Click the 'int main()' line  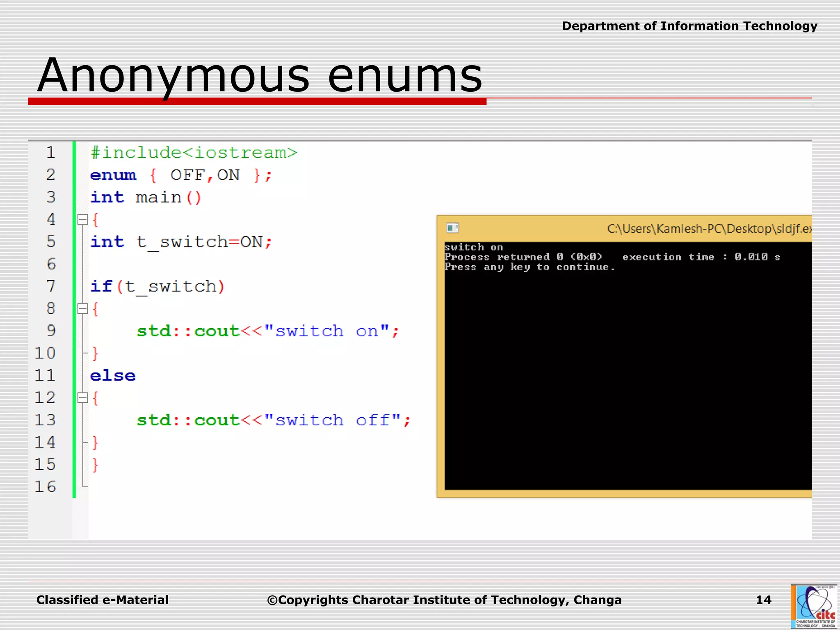(x=146, y=197)
